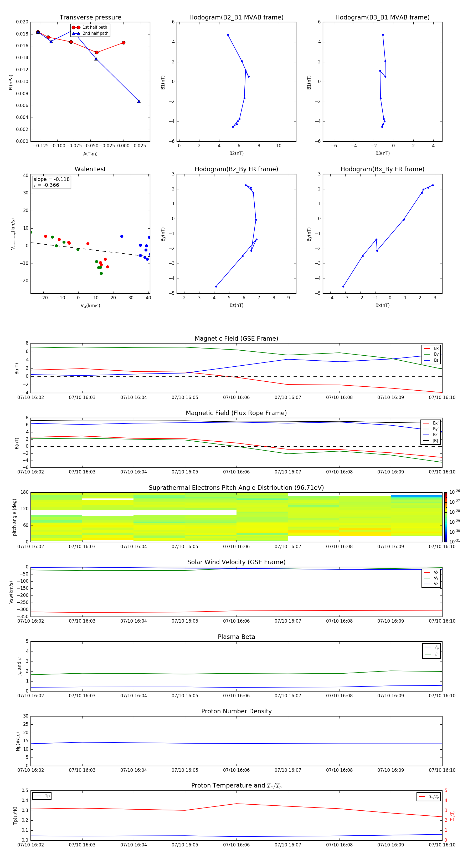The image size is (473, 868).
Task: Click the lowest point of Bz_By hodogram
Action: click(216, 286)
